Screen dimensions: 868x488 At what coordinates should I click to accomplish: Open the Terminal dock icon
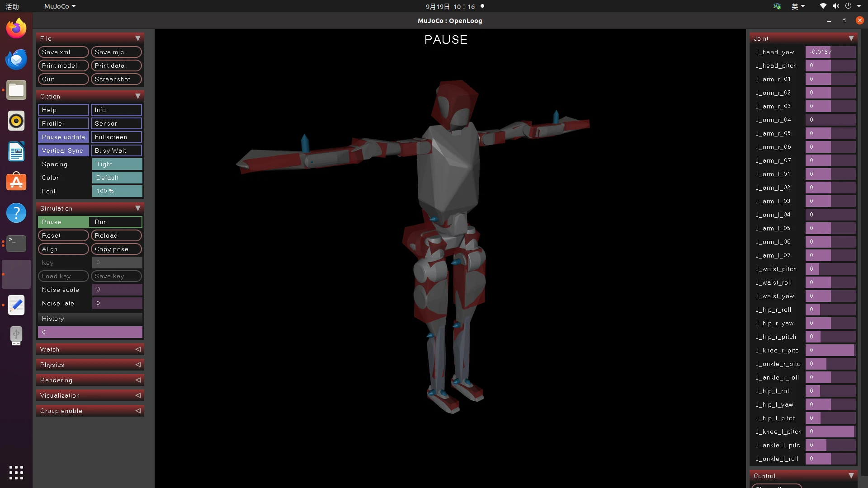coord(16,244)
